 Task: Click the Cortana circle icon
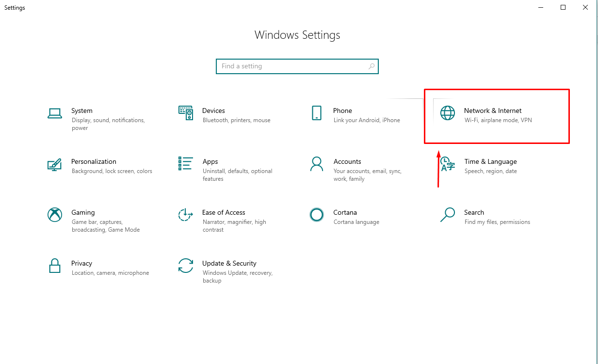tap(316, 215)
